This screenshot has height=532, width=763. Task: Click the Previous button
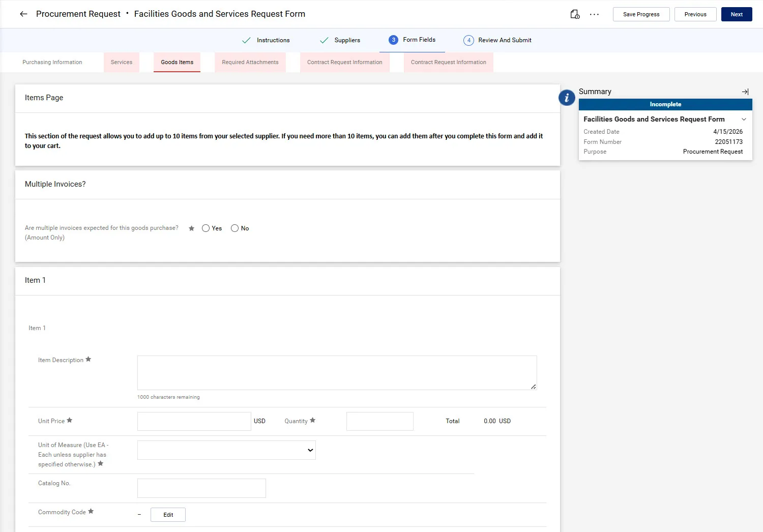coord(695,14)
